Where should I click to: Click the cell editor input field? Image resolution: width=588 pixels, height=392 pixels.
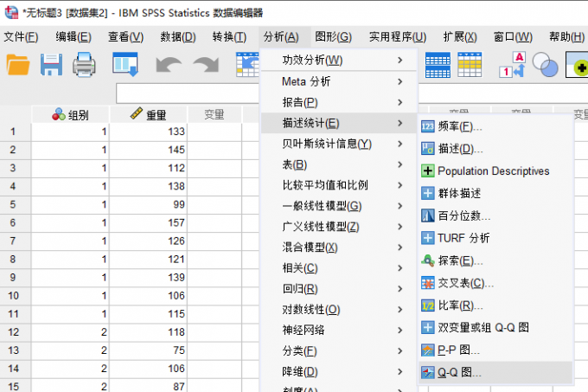(x=188, y=93)
